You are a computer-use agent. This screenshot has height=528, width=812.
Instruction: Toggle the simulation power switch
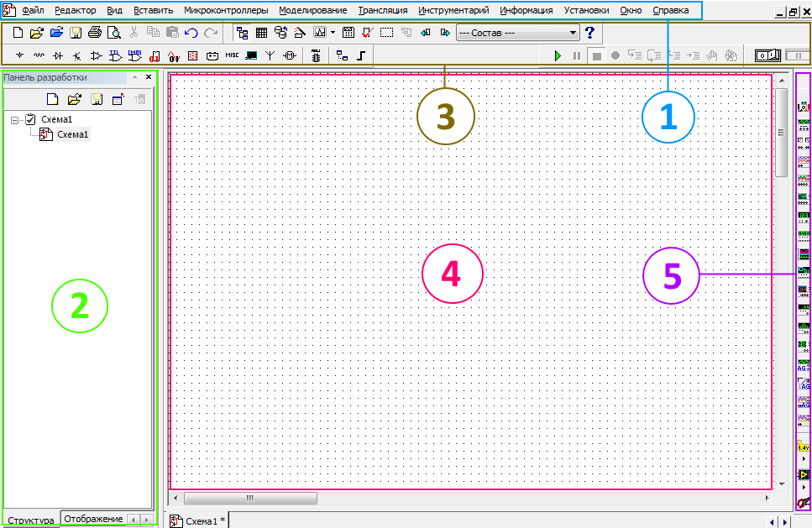tap(767, 55)
